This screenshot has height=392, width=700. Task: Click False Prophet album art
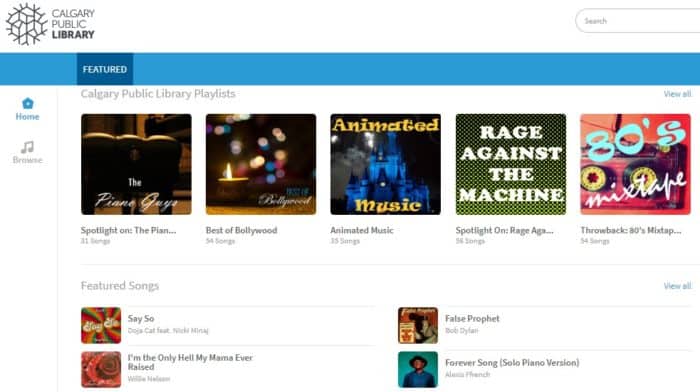(x=418, y=325)
